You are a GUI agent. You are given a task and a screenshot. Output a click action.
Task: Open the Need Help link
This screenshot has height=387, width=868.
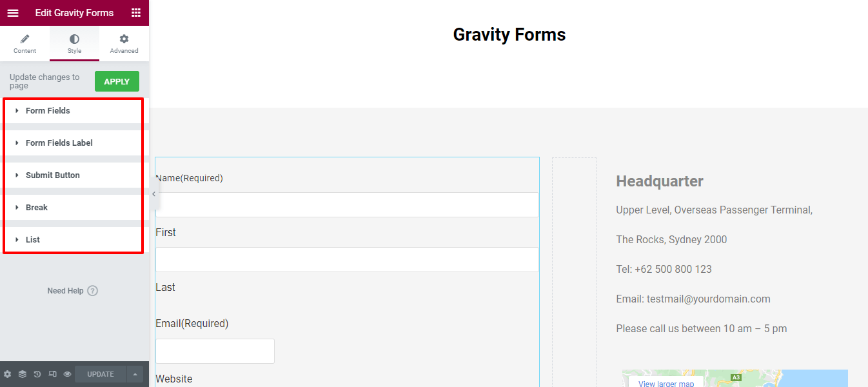72,290
